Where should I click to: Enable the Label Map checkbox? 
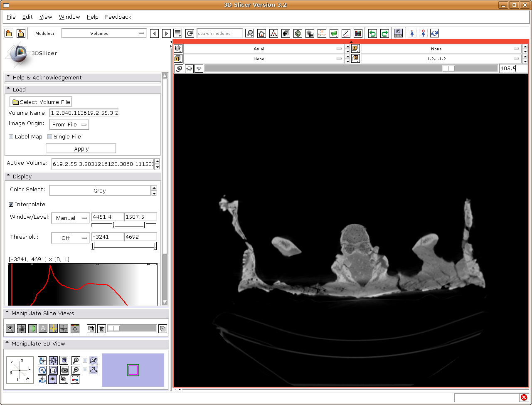pyautogui.click(x=11, y=137)
